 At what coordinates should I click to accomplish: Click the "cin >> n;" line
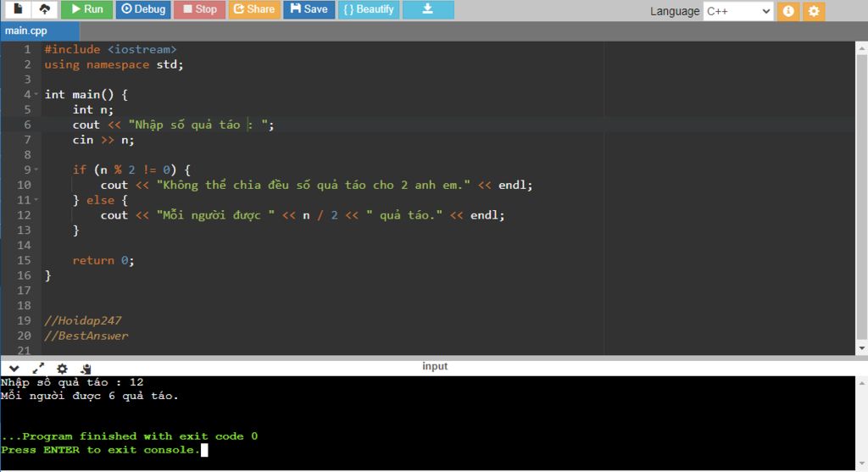click(x=103, y=140)
